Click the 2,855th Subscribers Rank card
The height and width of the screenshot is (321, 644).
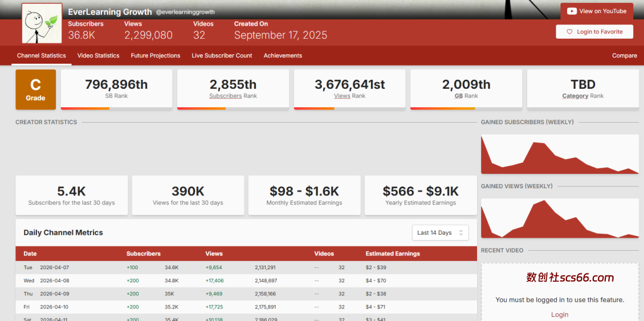233,89
